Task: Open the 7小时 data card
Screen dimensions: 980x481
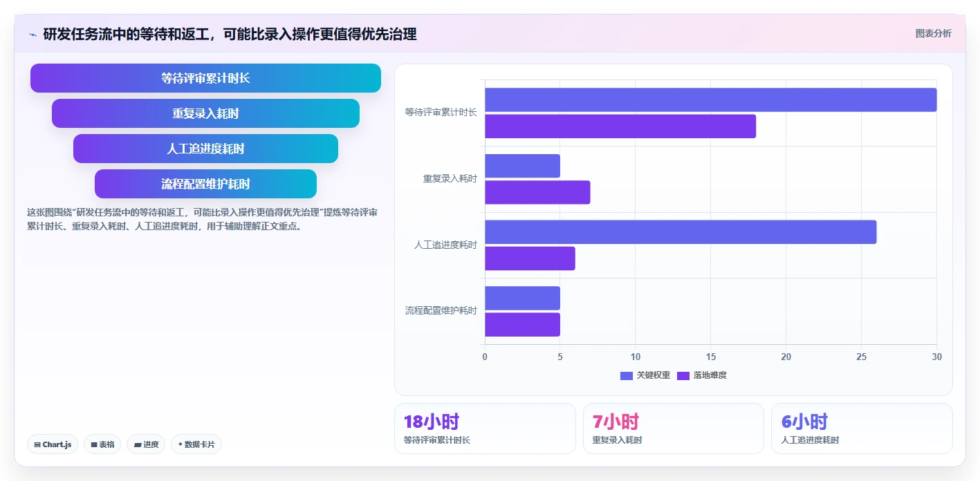Action: pos(674,428)
